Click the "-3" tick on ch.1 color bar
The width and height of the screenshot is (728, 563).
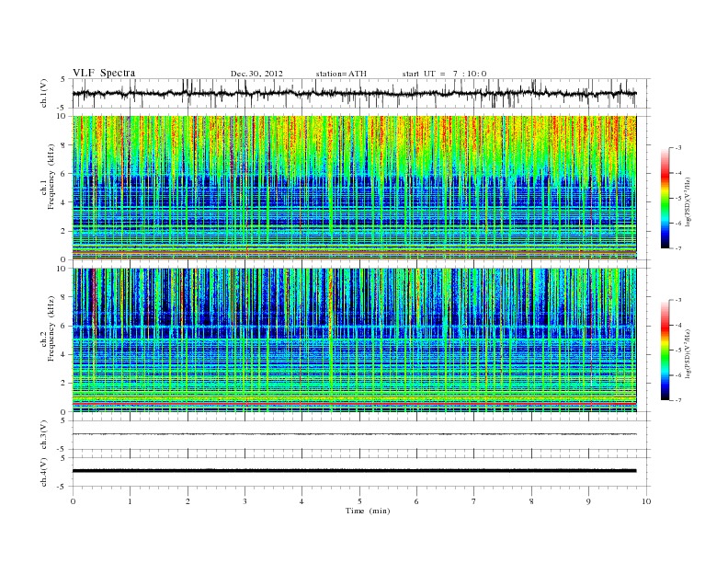coord(678,148)
